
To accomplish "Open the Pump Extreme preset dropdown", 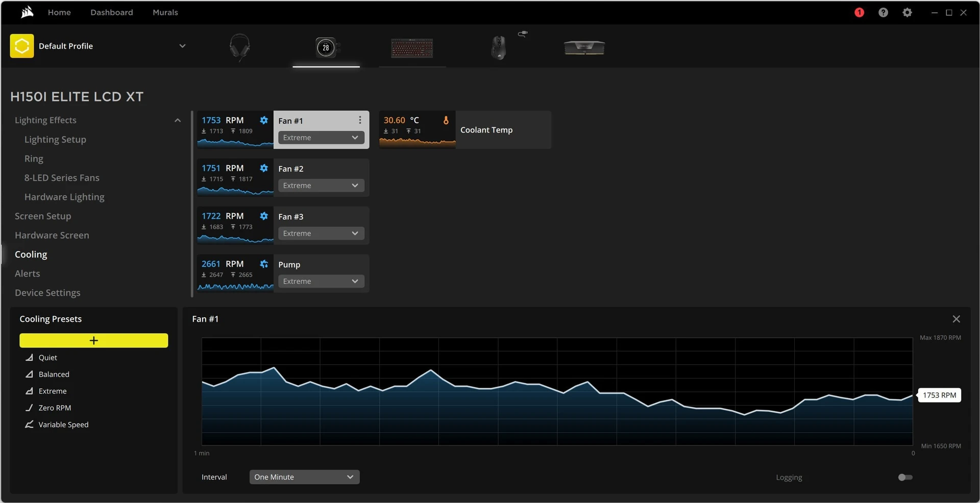I will pos(321,282).
